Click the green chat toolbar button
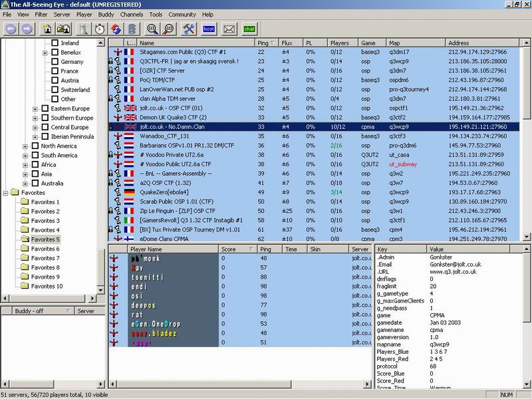The image size is (532, 399). [x=249, y=29]
